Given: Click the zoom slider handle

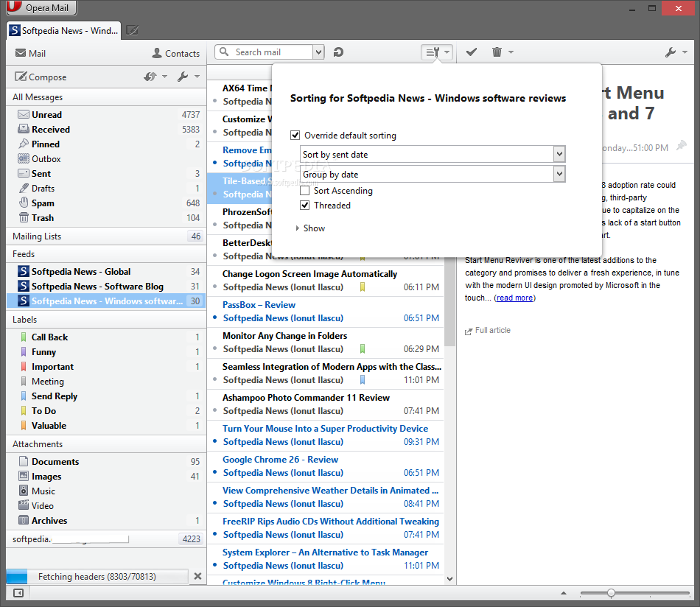Looking at the screenshot, I should tap(611, 593).
